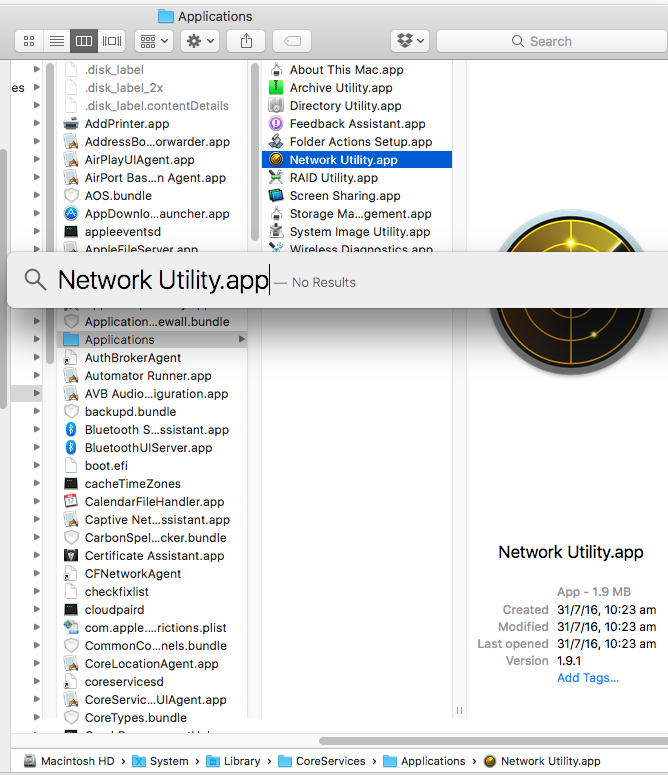Select AddPrinter.app icon
Screen dimensions: 668x775
71,124
